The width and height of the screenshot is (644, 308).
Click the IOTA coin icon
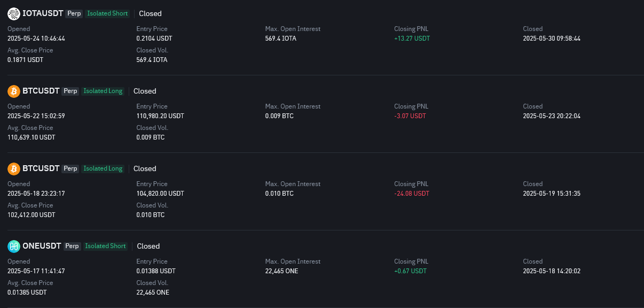point(14,13)
